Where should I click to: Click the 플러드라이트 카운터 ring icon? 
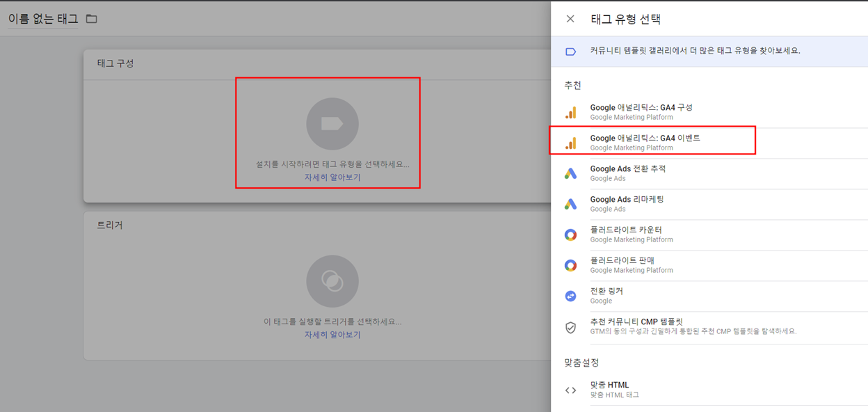570,235
